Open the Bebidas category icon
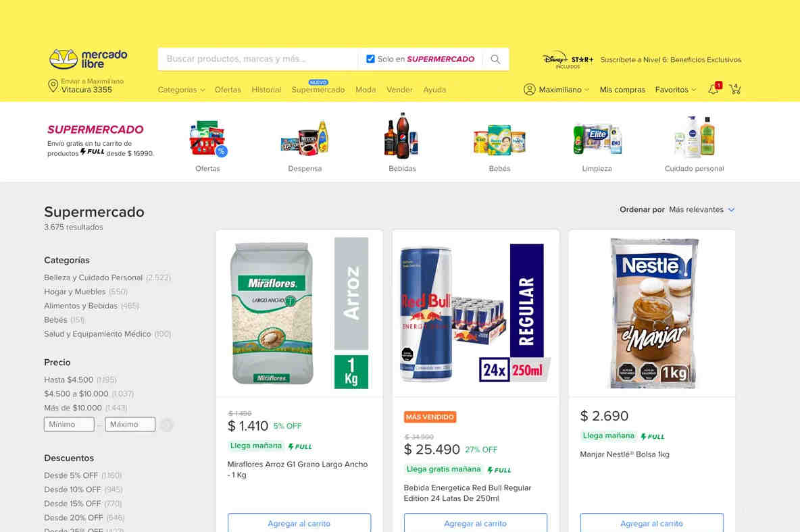The image size is (800, 532). click(x=402, y=136)
